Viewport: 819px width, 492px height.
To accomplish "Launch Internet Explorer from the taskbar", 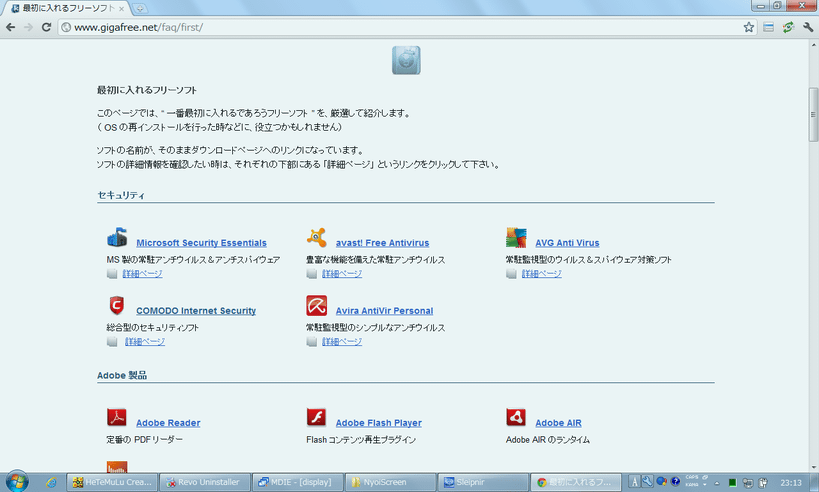I will click(51, 482).
